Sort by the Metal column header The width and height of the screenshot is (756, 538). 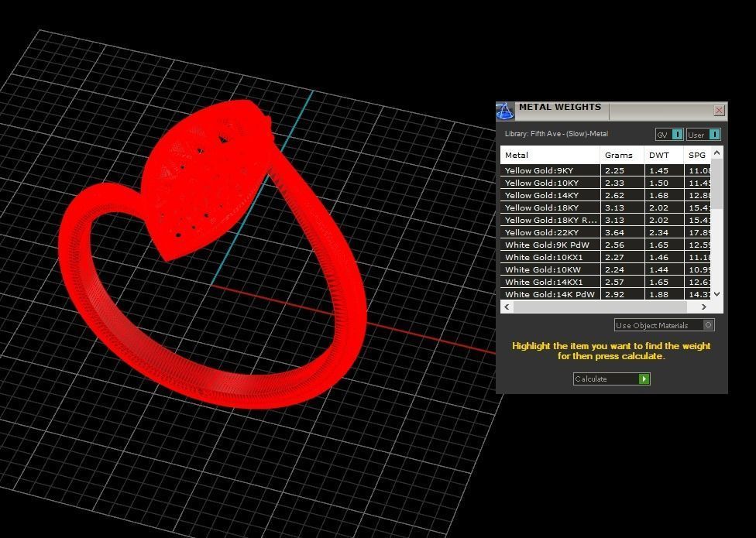click(550, 155)
